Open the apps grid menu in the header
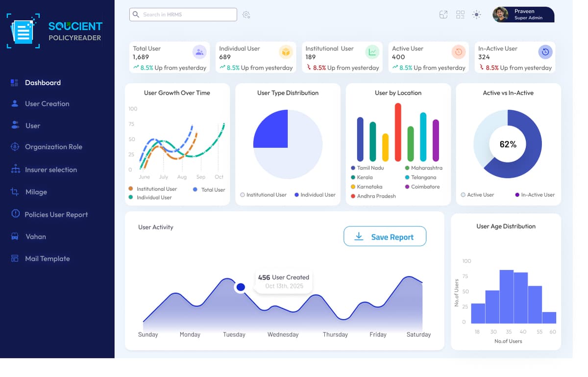The image size is (588, 377). pyautogui.click(x=460, y=15)
